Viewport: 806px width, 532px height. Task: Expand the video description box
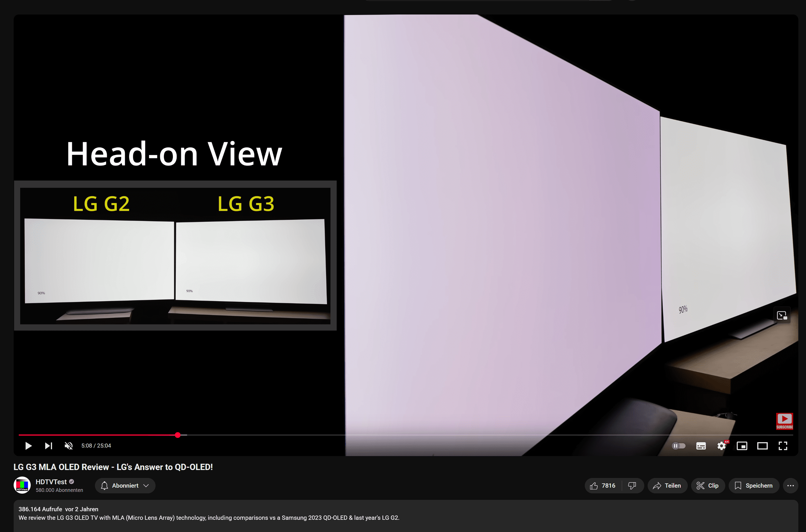click(x=406, y=516)
